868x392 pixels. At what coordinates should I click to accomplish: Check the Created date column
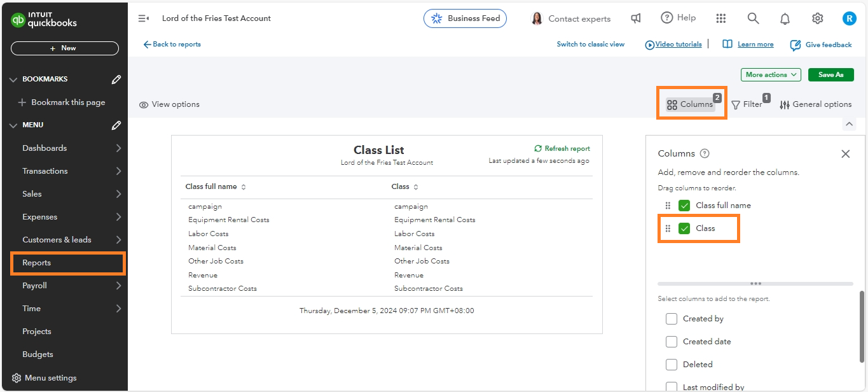(672, 342)
